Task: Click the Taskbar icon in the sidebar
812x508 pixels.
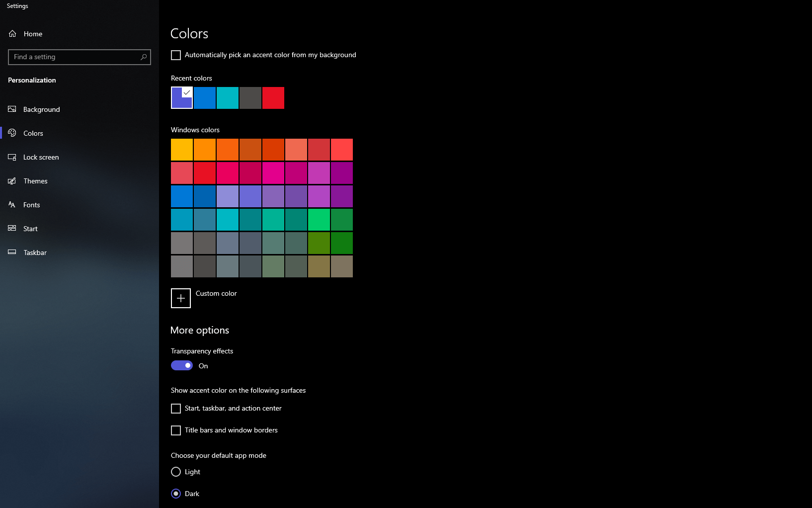Action: coord(12,252)
